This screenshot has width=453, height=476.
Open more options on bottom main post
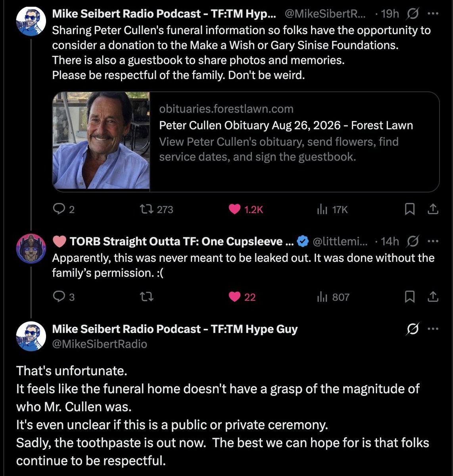[x=433, y=329]
